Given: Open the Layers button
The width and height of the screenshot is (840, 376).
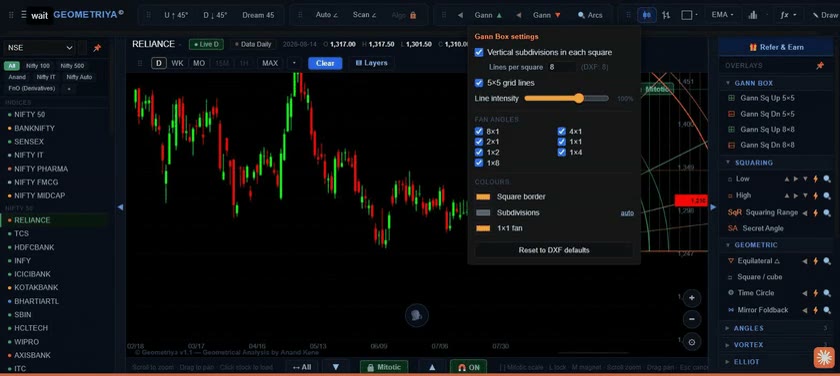Looking at the screenshot, I should pyautogui.click(x=371, y=63).
